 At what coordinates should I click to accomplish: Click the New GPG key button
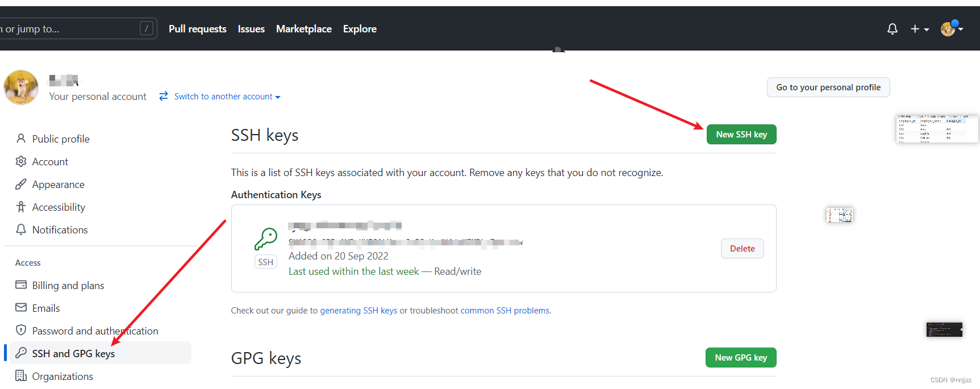pyautogui.click(x=741, y=358)
